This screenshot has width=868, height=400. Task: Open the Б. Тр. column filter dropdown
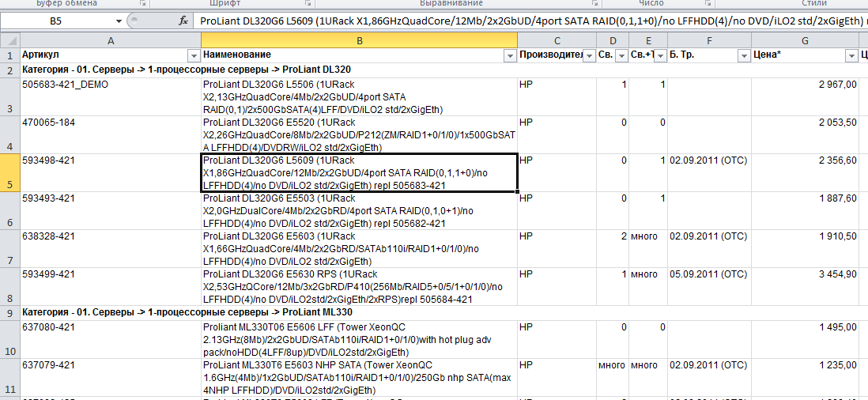pos(743,56)
